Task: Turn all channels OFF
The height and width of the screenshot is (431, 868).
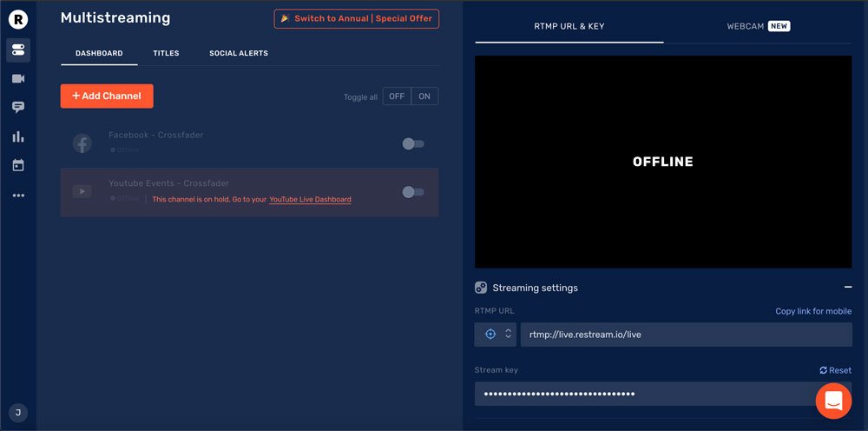Action: click(397, 96)
